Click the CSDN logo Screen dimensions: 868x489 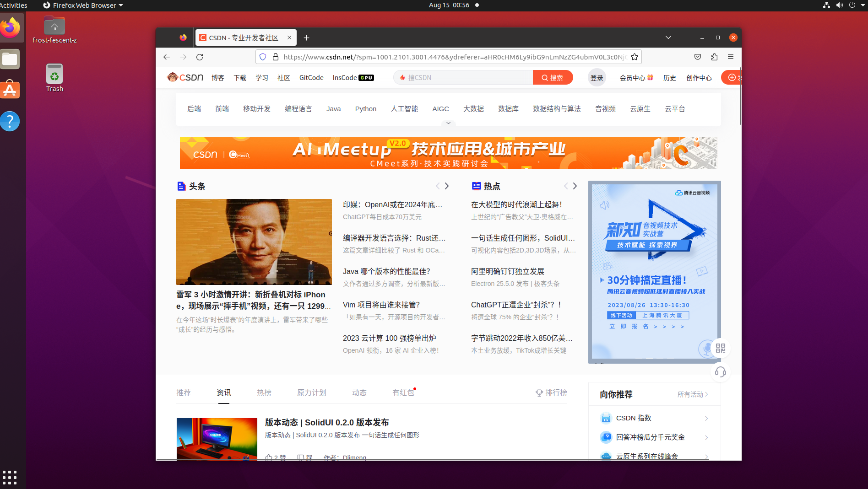coord(184,77)
